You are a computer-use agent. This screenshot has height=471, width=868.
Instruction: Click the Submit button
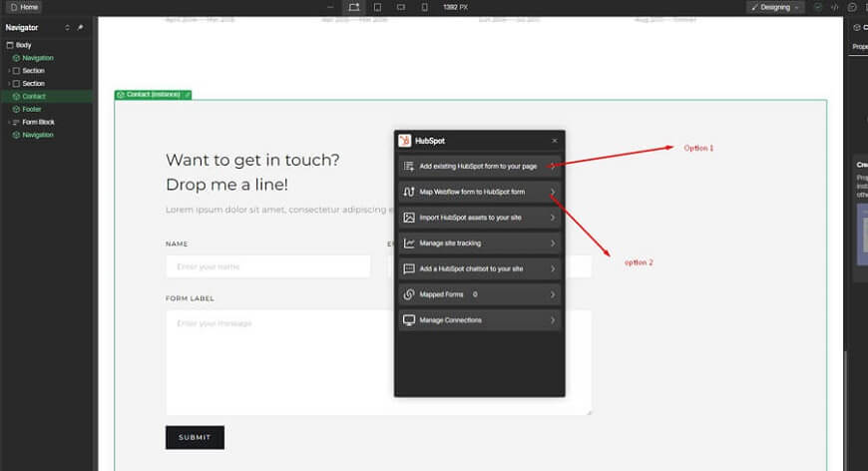point(195,437)
